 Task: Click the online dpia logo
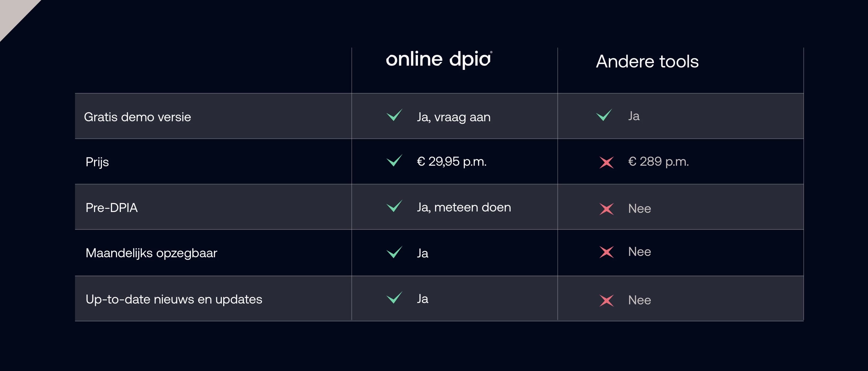click(439, 60)
